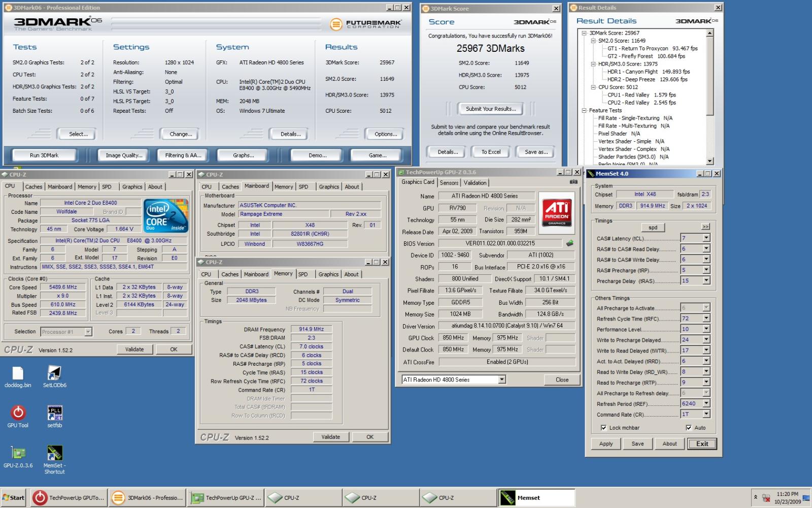Launch GPU Tool desktop icon
812x508 pixels.
click(x=18, y=417)
